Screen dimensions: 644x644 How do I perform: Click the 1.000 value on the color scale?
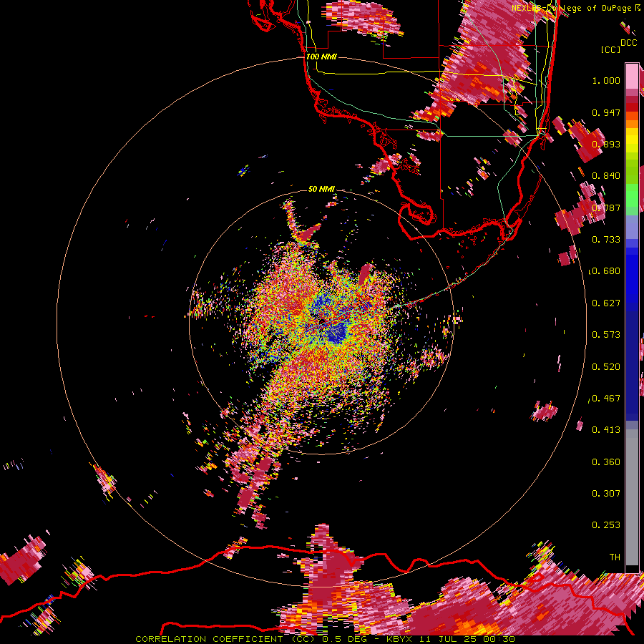(606, 80)
